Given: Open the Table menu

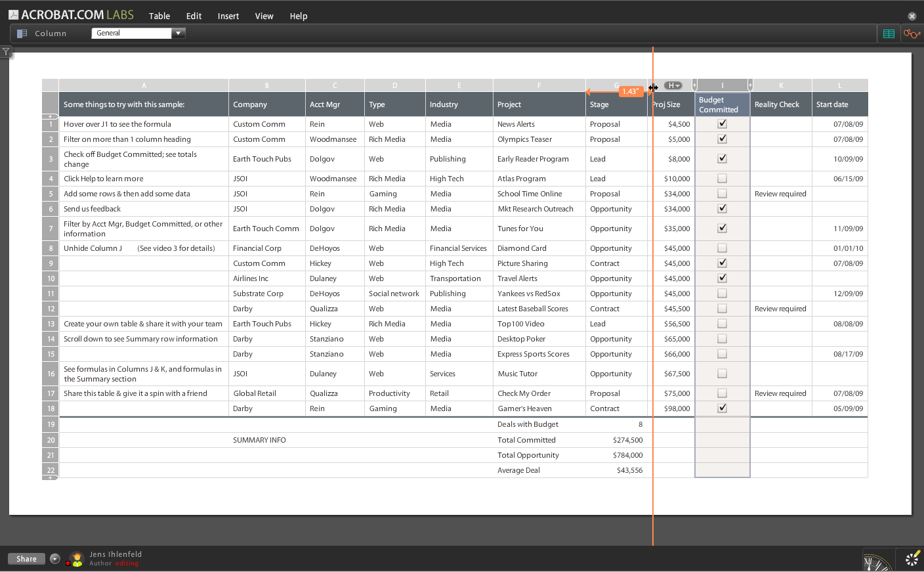Looking at the screenshot, I should 159,16.
